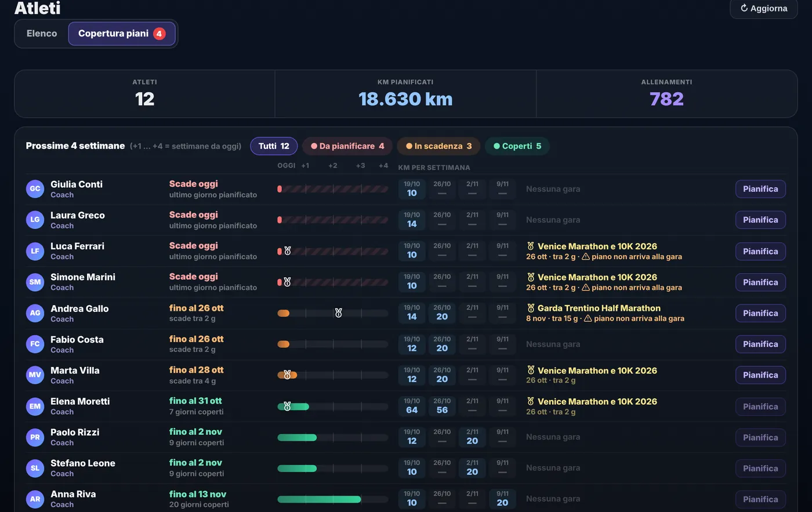Select the Tutti 12 filter
The image size is (812, 512).
(274, 146)
